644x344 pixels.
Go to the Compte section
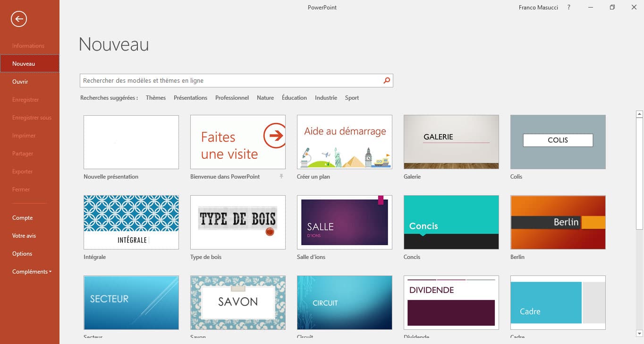coord(23,218)
